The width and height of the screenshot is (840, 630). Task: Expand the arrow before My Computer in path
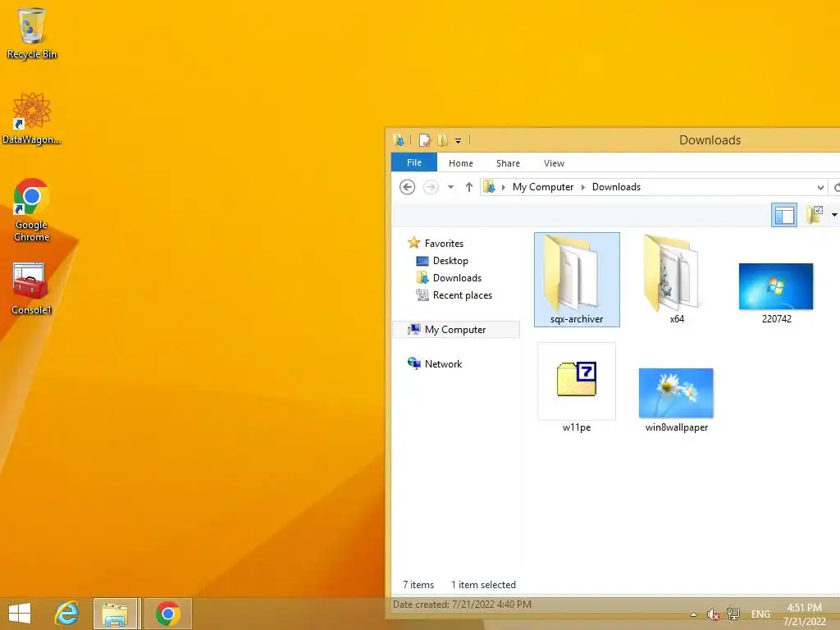click(503, 187)
